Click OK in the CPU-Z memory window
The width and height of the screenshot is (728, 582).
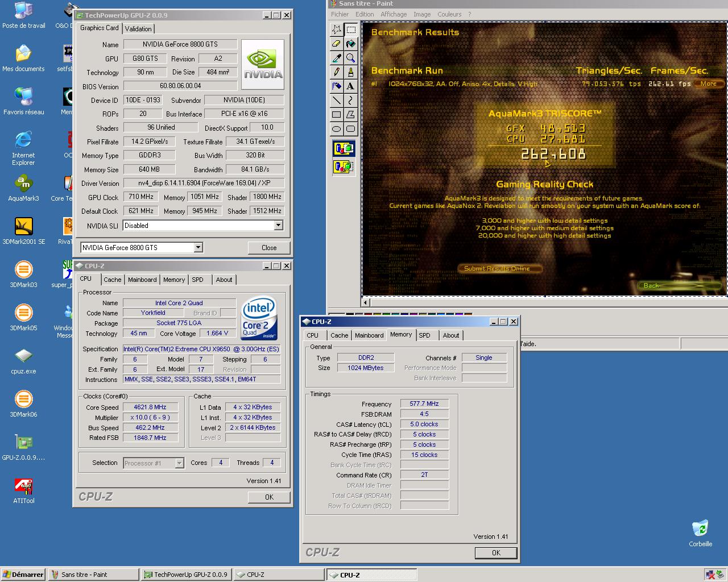(x=496, y=552)
